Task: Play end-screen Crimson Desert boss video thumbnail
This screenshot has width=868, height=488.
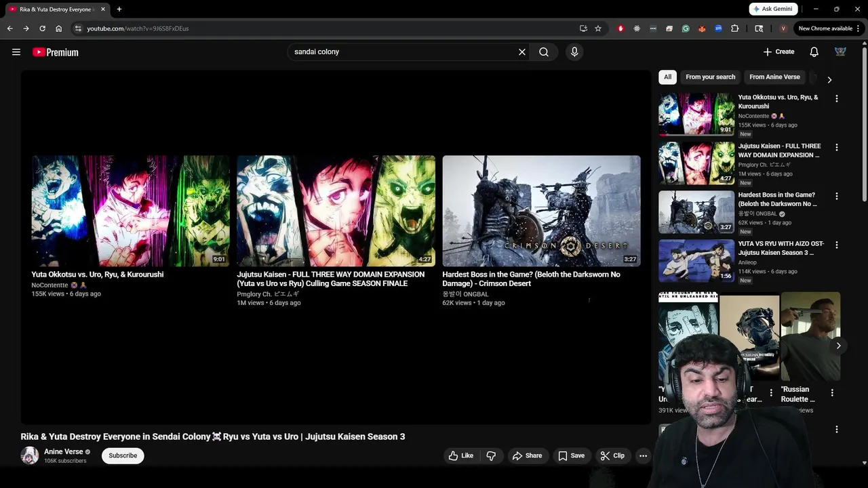Action: [x=541, y=211]
